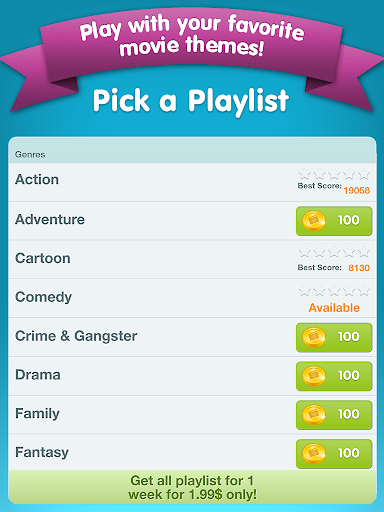The height and width of the screenshot is (512, 384).
Task: Tap the Get all playlist 1.99$ offer
Action: (192, 487)
